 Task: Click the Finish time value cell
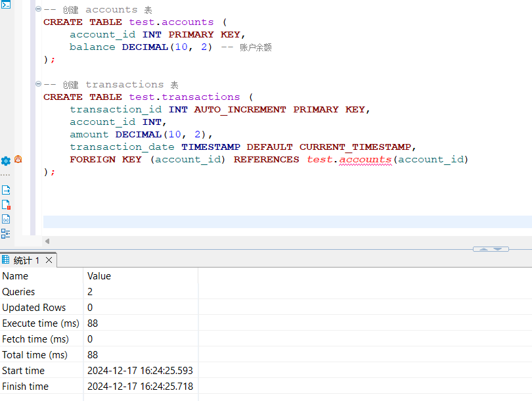[140, 387]
